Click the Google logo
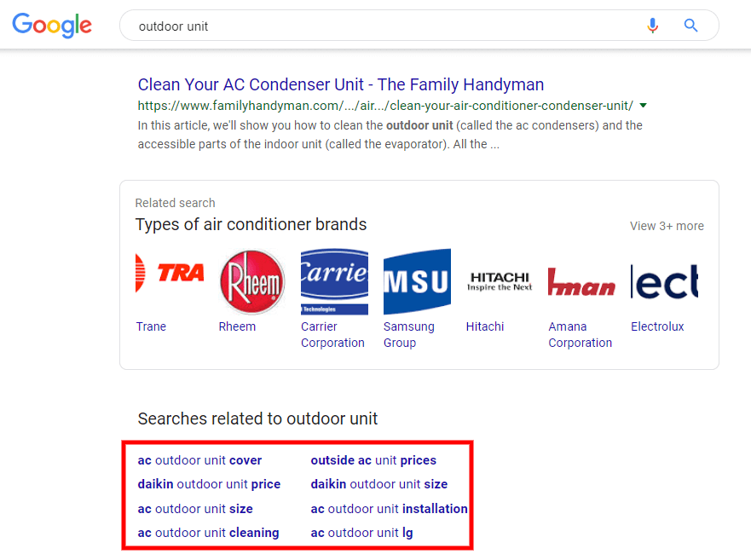The image size is (751, 560). 52,26
